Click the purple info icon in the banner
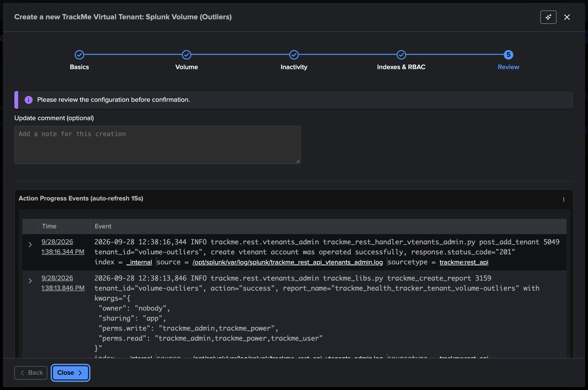Screen dimensions: 588x390 pos(29,100)
